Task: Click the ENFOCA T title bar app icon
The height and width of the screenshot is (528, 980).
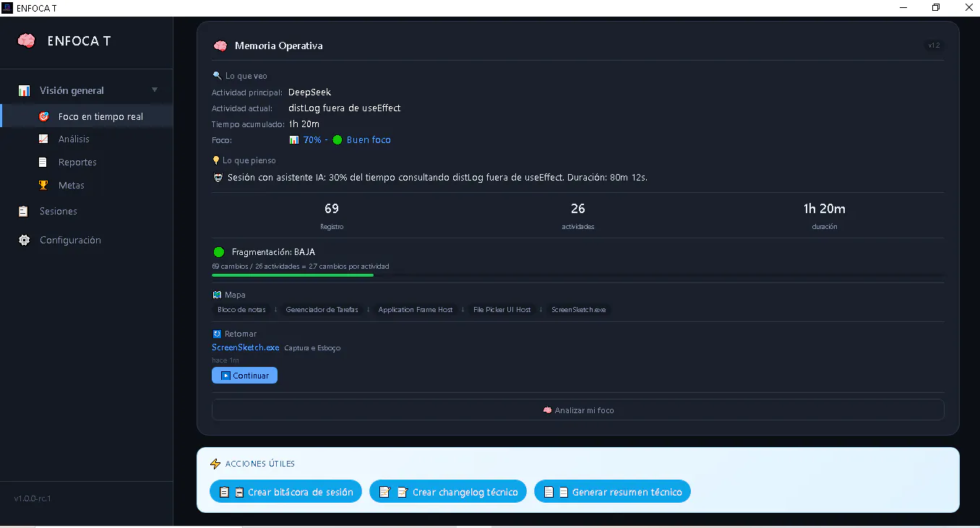Action: pyautogui.click(x=8, y=8)
